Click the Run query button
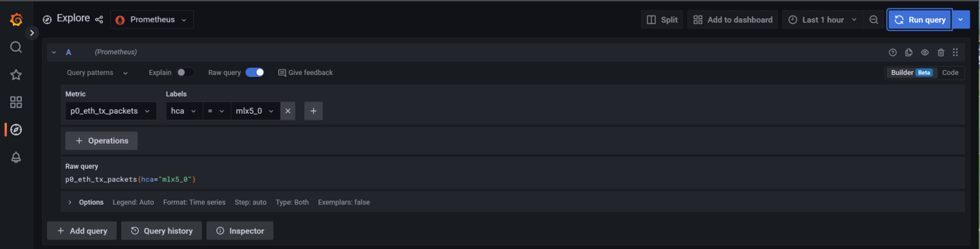 (x=919, y=20)
